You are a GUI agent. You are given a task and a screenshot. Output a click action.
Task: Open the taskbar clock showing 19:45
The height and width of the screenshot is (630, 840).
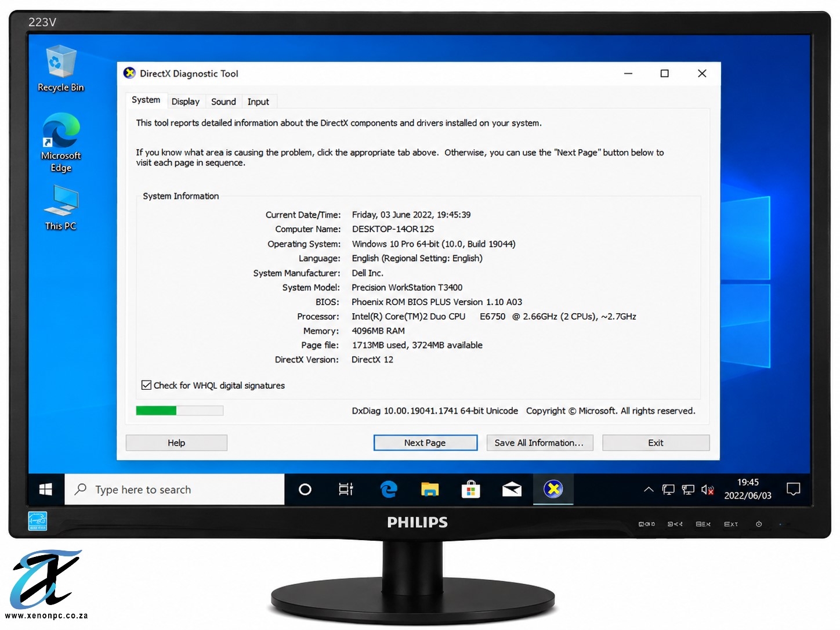click(748, 489)
